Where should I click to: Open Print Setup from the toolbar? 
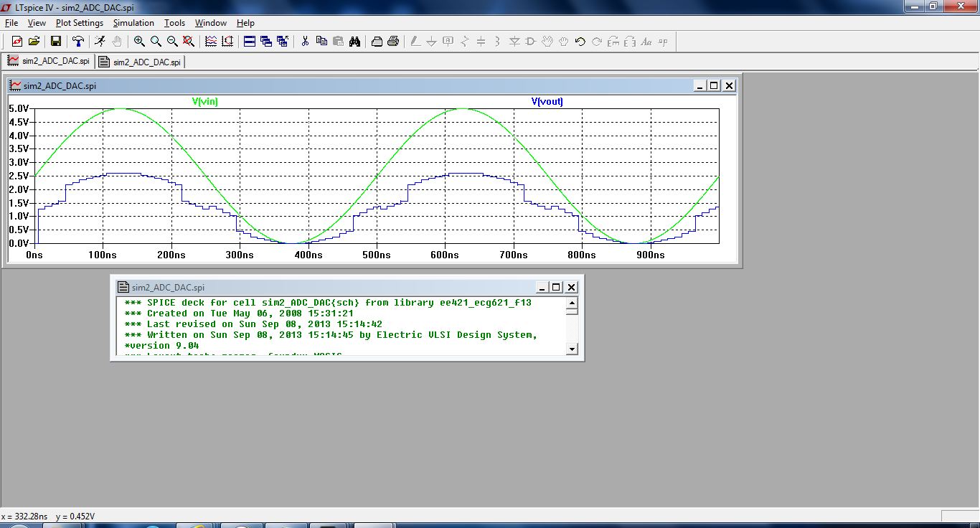point(377,42)
